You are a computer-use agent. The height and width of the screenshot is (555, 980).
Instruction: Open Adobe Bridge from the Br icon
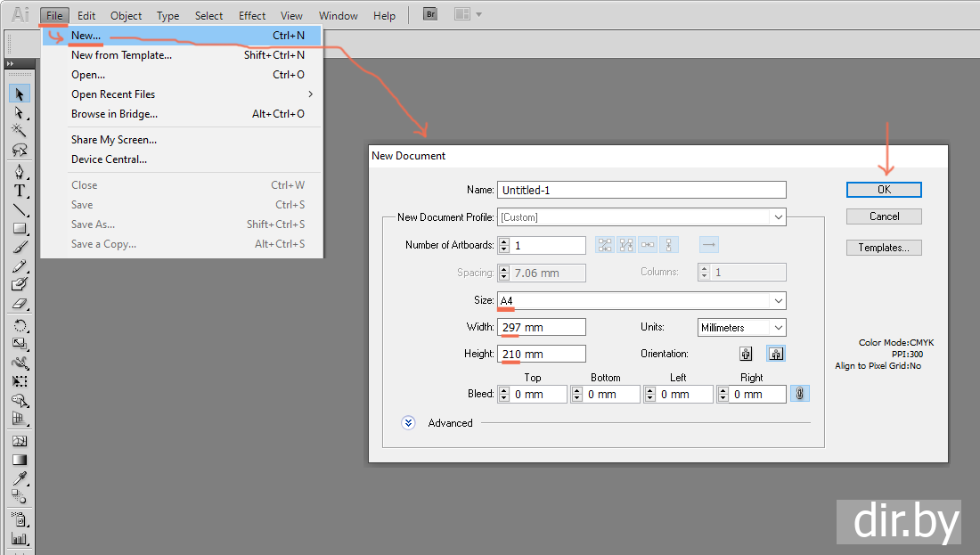coord(430,15)
